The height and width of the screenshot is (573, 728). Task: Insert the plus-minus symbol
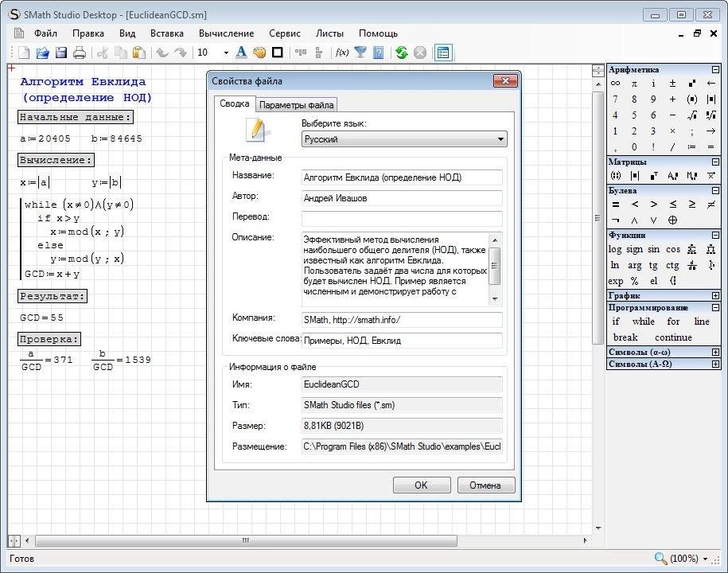point(672,84)
